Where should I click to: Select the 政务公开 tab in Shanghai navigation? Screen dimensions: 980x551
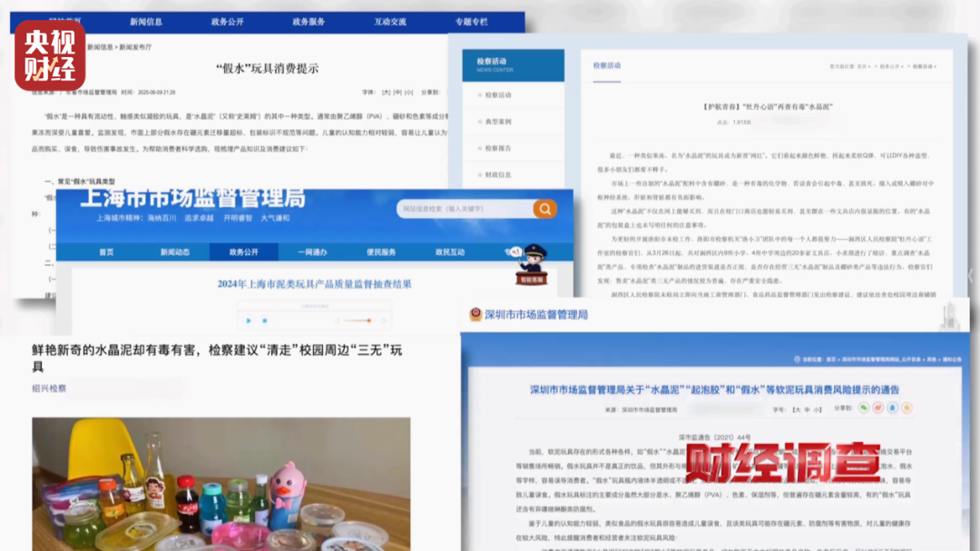coord(246,253)
